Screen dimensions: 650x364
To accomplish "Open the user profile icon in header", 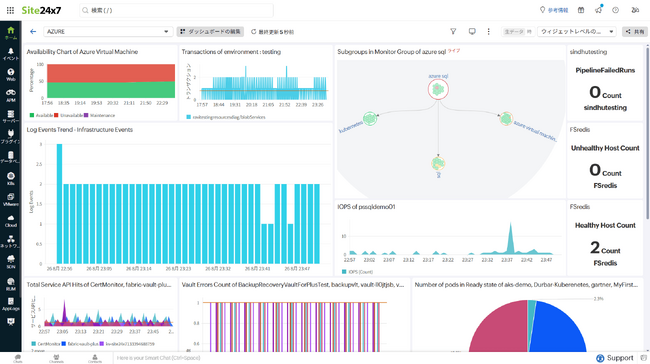I will (x=635, y=10).
